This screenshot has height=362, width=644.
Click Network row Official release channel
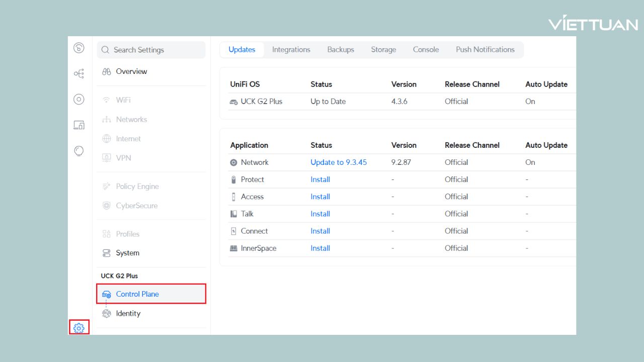456,162
